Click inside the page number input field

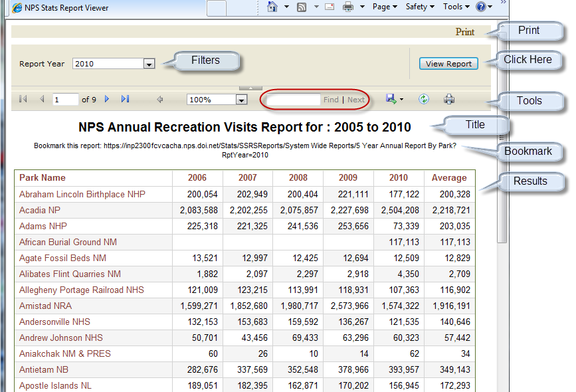pyautogui.click(x=64, y=98)
